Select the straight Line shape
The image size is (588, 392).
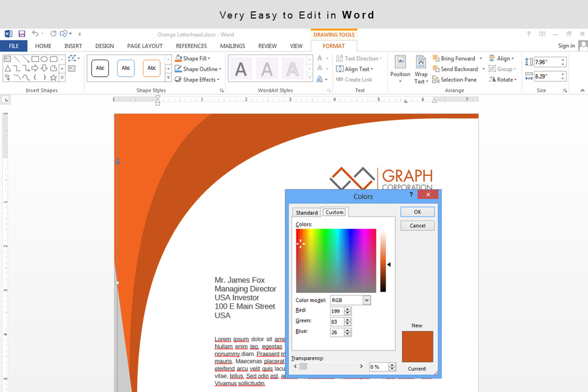pos(17,59)
